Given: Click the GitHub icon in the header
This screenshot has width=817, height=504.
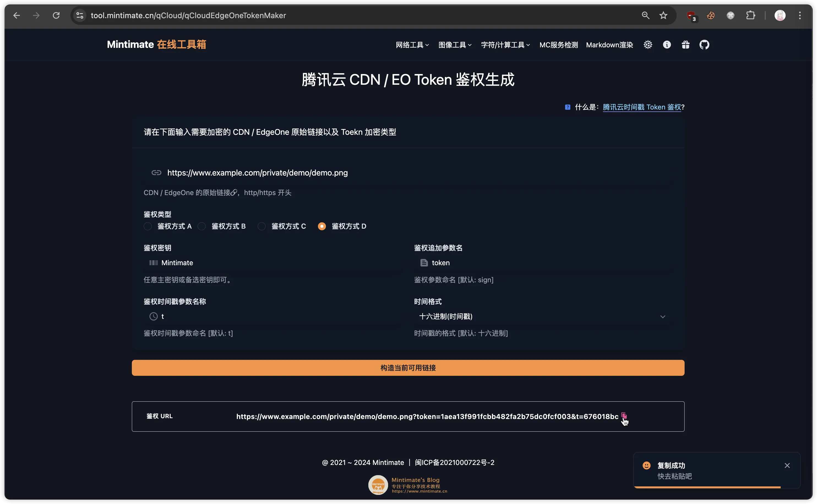Looking at the screenshot, I should (x=704, y=44).
